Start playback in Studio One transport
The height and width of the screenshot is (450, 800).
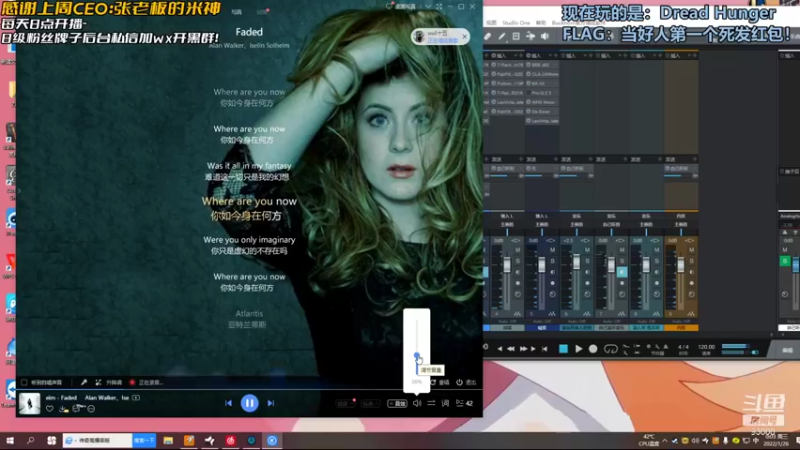pyautogui.click(x=578, y=349)
